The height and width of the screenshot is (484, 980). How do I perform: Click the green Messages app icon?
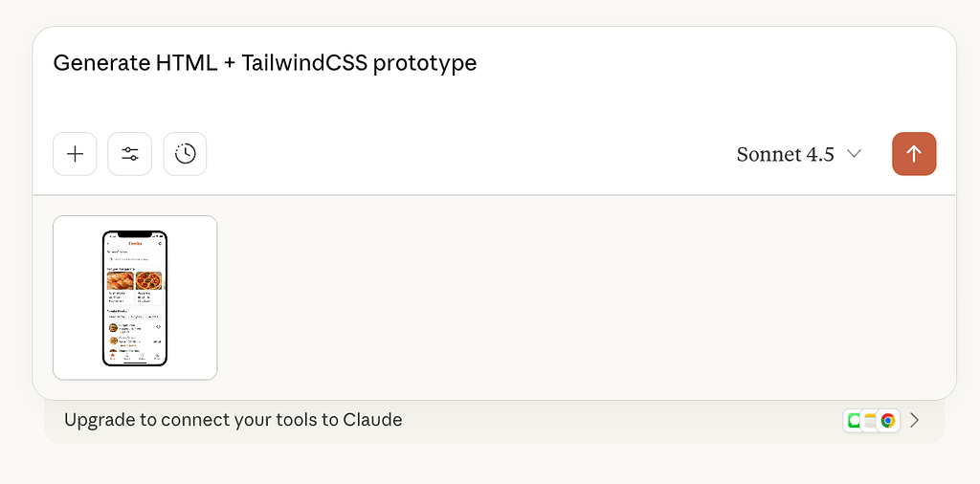(x=853, y=420)
